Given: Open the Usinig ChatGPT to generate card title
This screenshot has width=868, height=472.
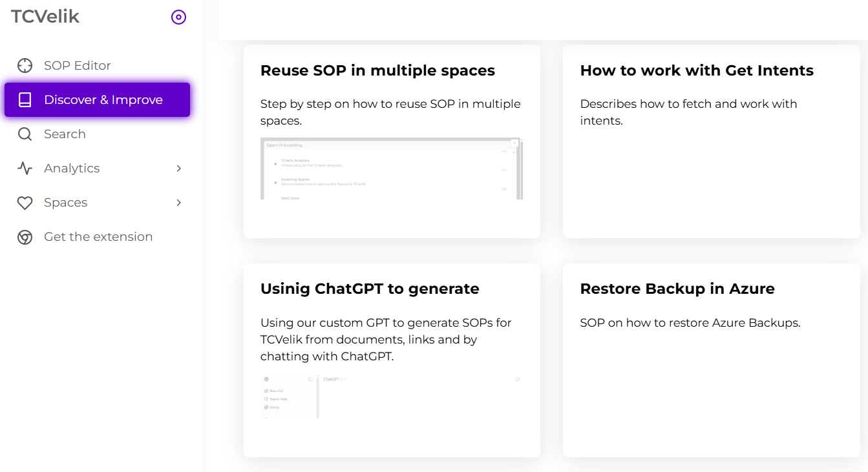Looking at the screenshot, I should click(x=370, y=289).
